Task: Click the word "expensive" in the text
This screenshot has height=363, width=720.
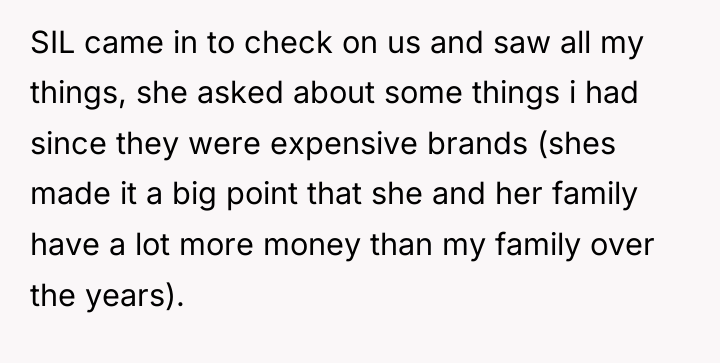Action: pos(343,146)
